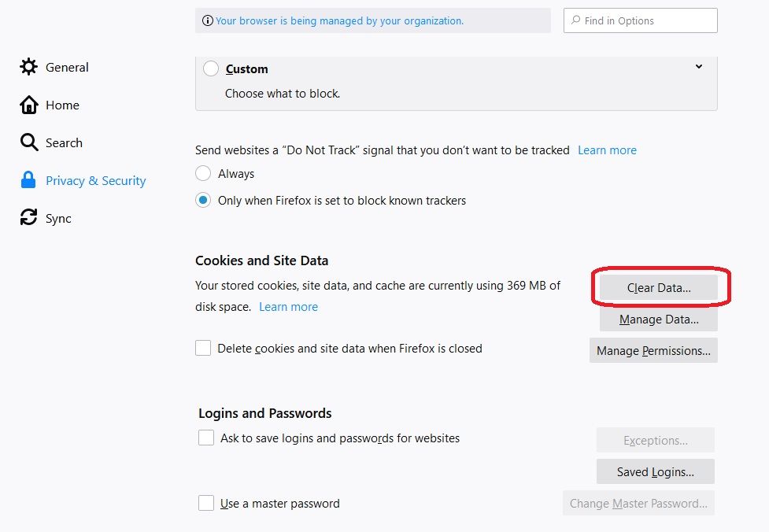The image size is (769, 532).
Task: Focus the Find in Options search field
Action: coord(641,20)
